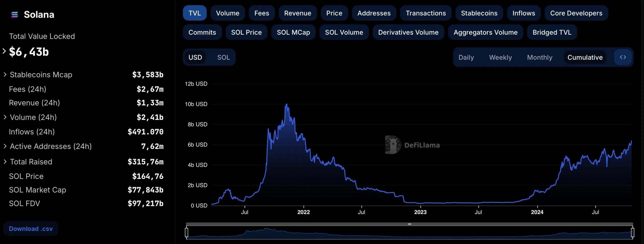Image resolution: width=644 pixels, height=244 pixels.
Task: Click the Solana chain title
Action: pos(39,15)
